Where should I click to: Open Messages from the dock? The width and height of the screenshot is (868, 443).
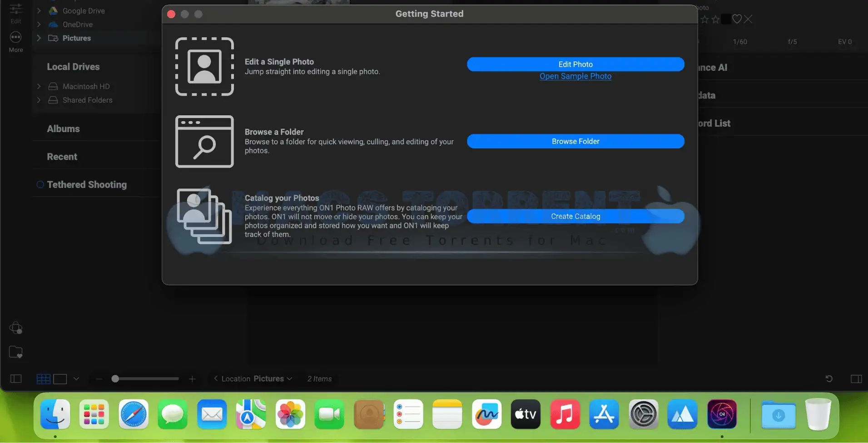(x=173, y=414)
